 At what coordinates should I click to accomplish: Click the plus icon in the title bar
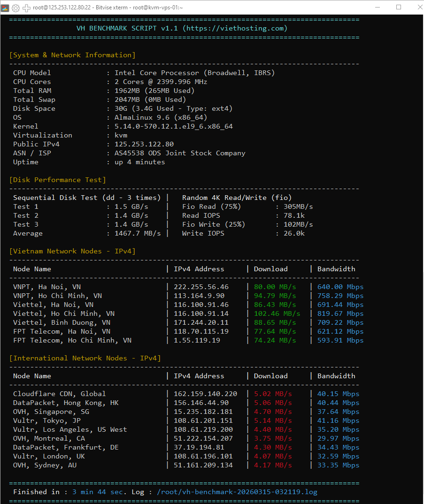(x=26, y=8)
